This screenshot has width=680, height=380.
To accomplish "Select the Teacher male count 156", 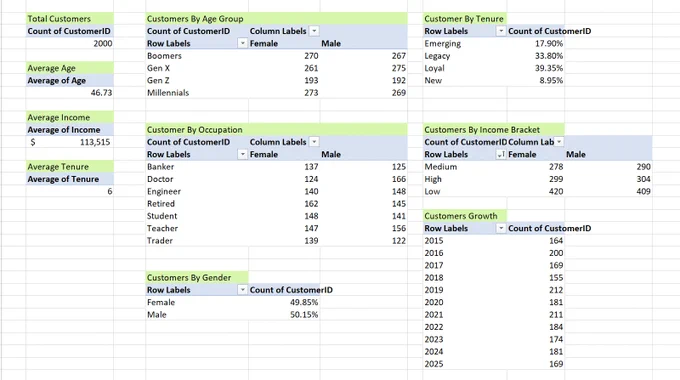I will pyautogui.click(x=364, y=228).
